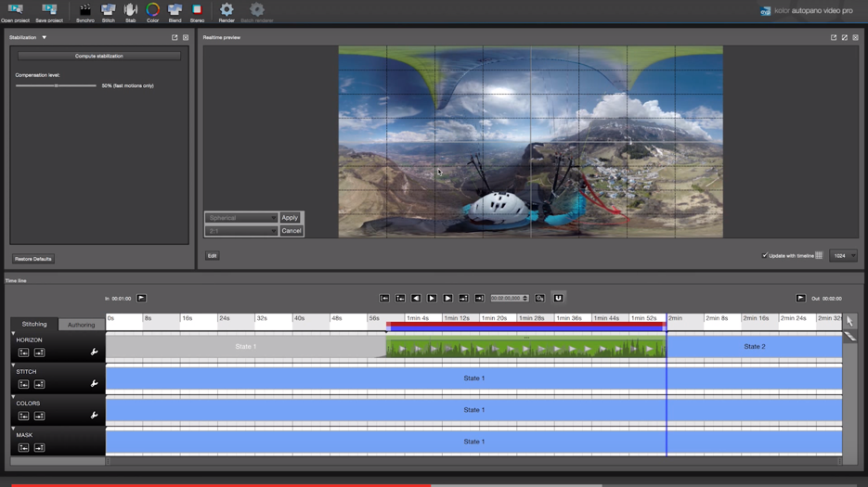Open the Stereo tool
This screenshot has width=868, height=487.
[197, 11]
